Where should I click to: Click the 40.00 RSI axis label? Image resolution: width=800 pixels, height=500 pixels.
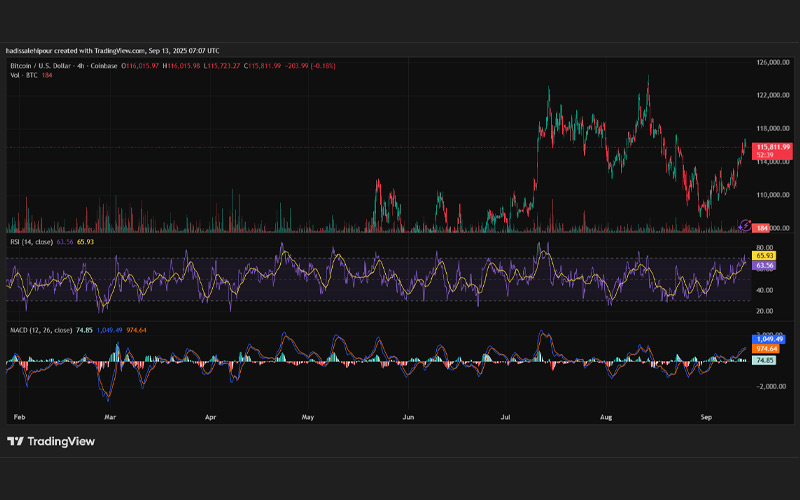coord(764,290)
